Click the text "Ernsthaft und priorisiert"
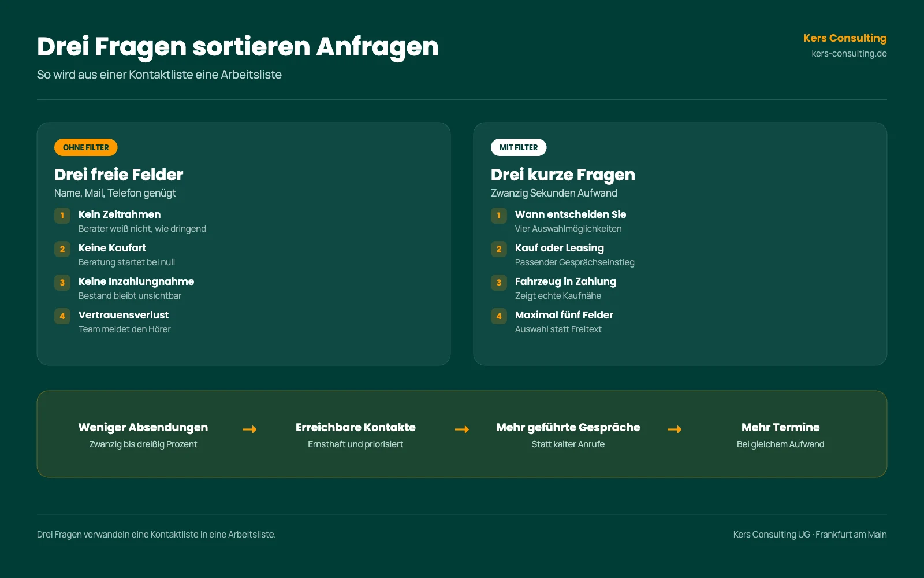The height and width of the screenshot is (578, 924). pyautogui.click(x=356, y=444)
